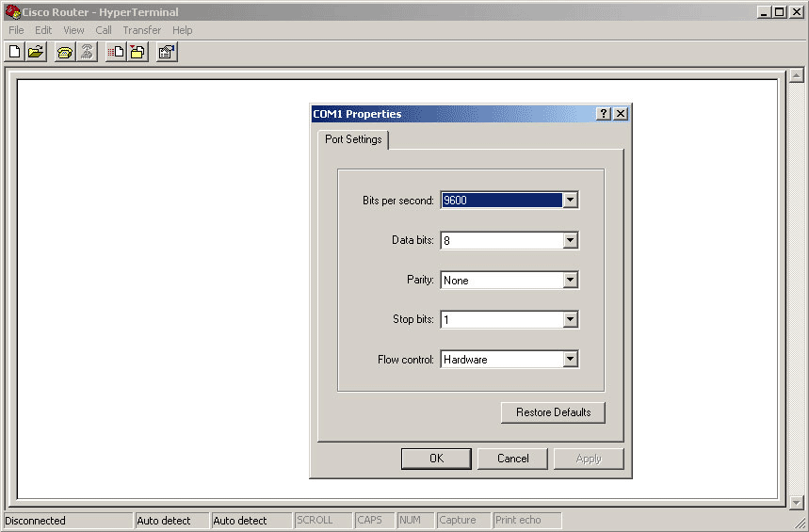Click the Restore Defaults button
Screen dimensions: 809x532
point(553,412)
